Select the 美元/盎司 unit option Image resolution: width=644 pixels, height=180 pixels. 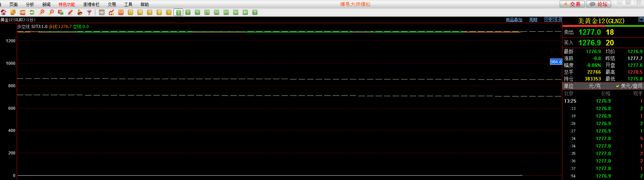(x=631, y=86)
